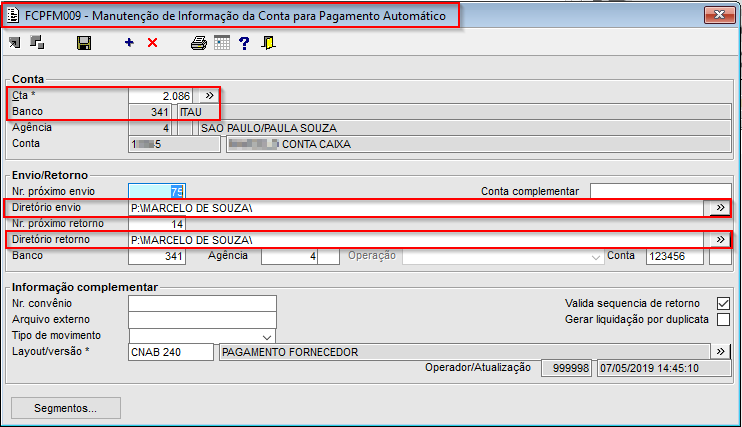This screenshot has height=427, width=742.
Task: Save using the floppy disk icon
Action: pos(84,43)
